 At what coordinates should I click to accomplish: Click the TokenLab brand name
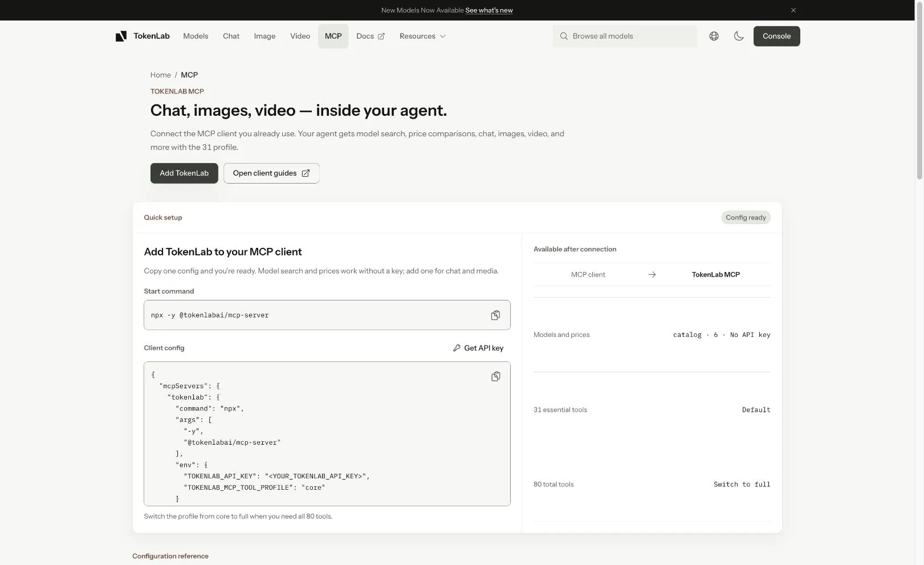tap(152, 36)
